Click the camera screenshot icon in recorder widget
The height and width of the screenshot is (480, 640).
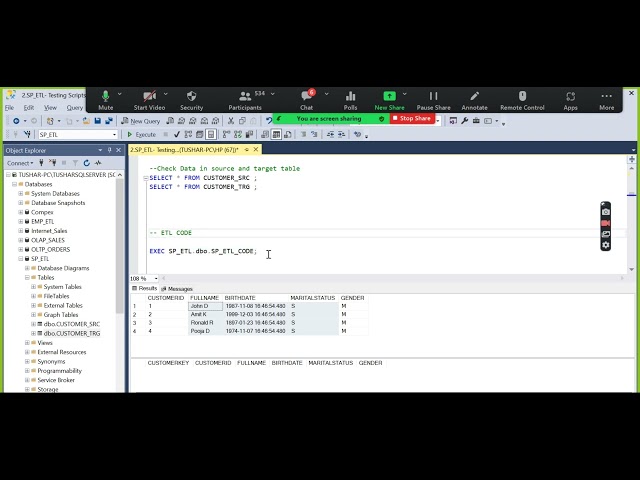pos(605,212)
